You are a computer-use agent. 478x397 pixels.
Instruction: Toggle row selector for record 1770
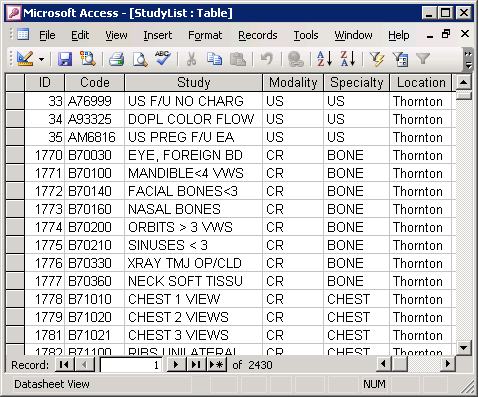coord(15,155)
